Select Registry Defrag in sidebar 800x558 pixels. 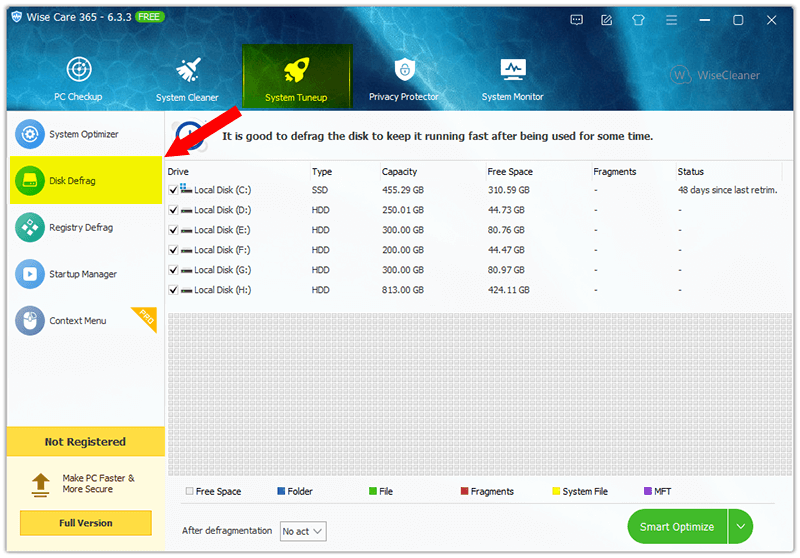(85, 227)
